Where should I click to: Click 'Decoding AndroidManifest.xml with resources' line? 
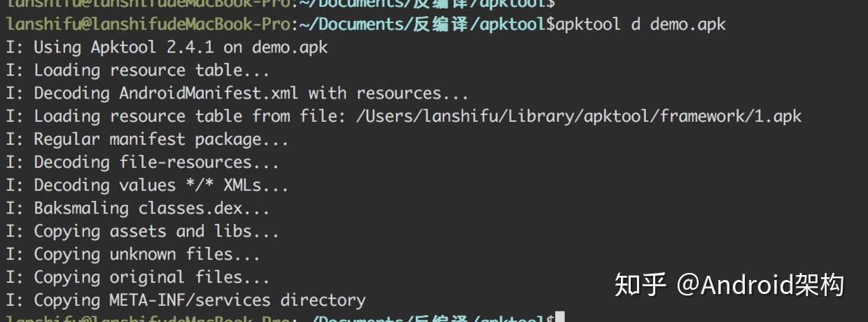(237, 94)
